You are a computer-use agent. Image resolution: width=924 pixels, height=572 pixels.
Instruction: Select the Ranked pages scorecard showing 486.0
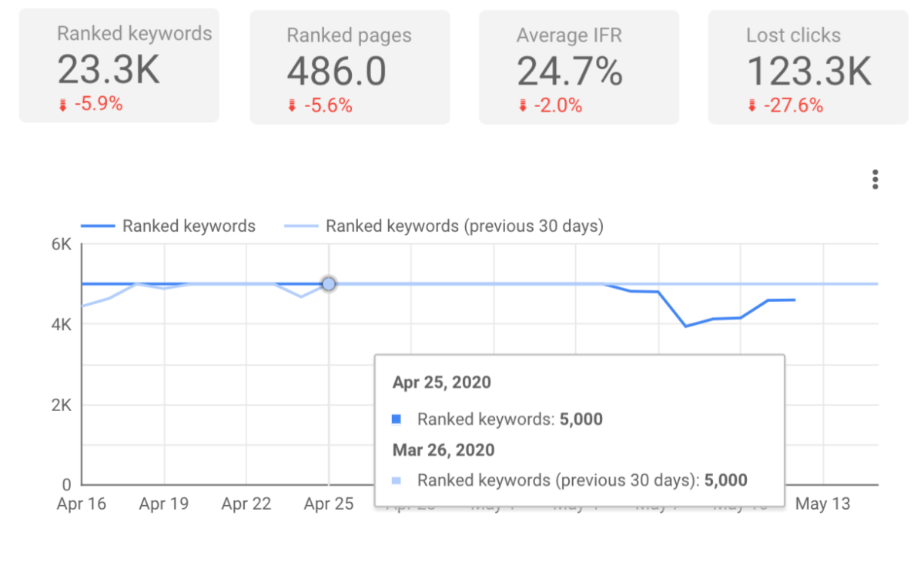coord(350,67)
